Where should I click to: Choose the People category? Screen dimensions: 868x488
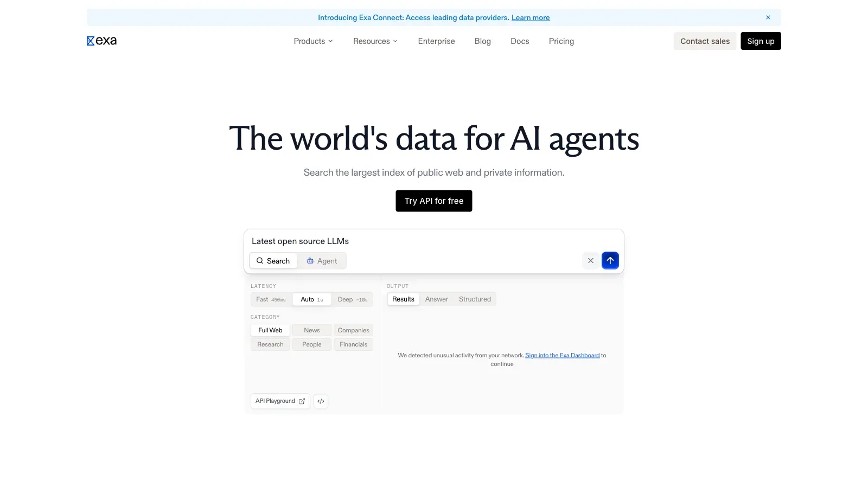[x=312, y=344]
